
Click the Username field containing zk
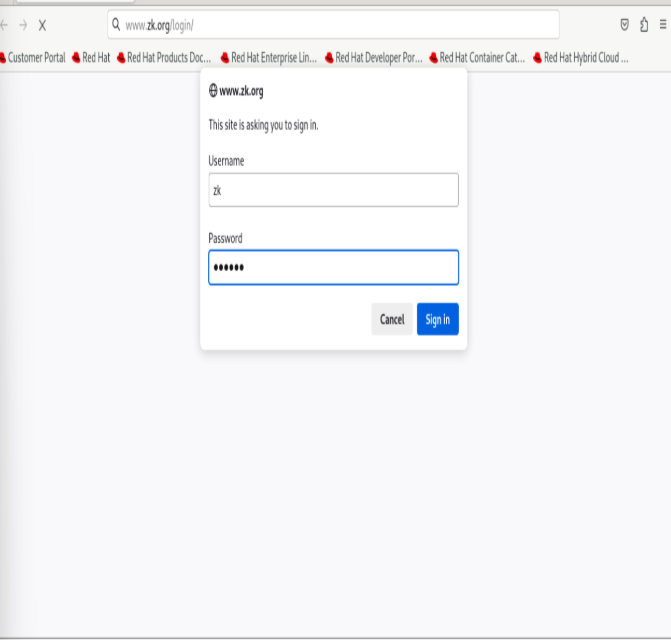333,190
